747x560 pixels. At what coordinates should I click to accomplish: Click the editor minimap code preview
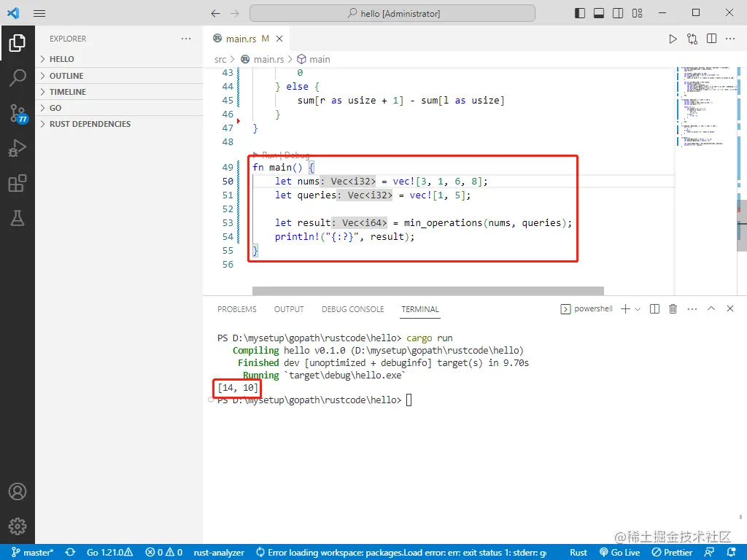(x=705, y=106)
